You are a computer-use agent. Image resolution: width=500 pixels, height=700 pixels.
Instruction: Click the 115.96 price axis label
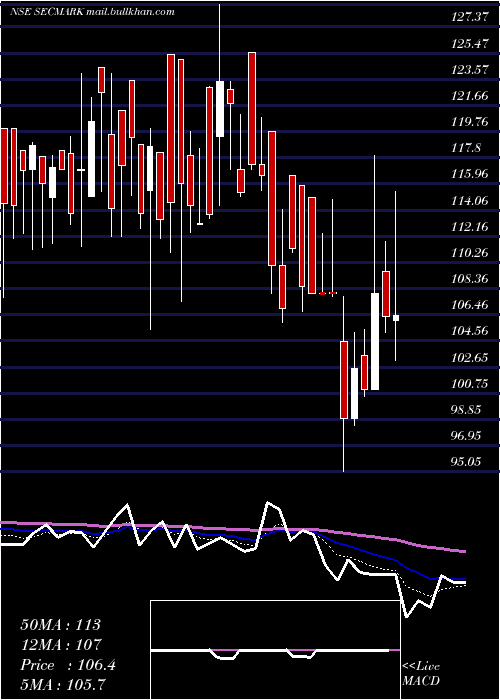pyautogui.click(x=468, y=174)
